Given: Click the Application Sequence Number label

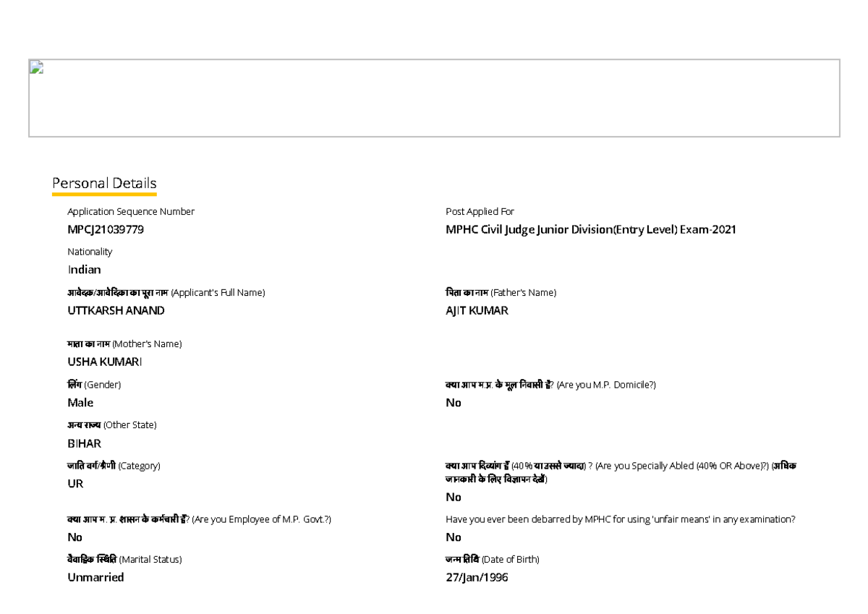Looking at the screenshot, I should click(131, 212).
